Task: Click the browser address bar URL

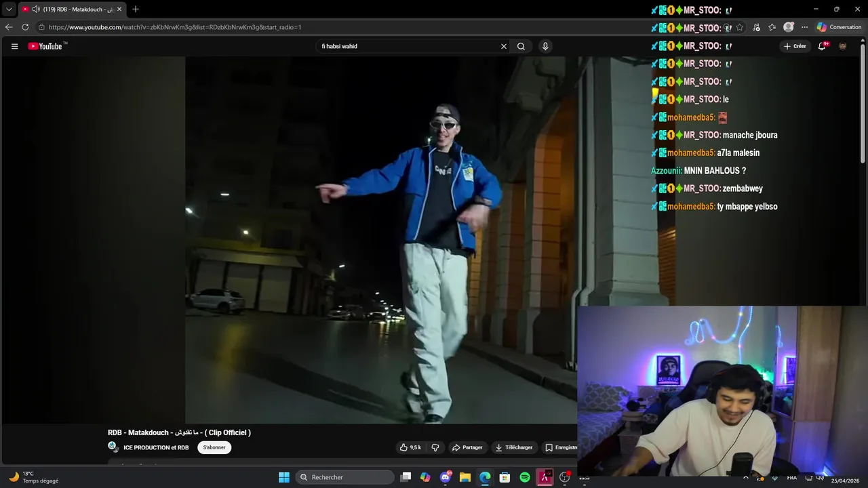Action: point(175,27)
